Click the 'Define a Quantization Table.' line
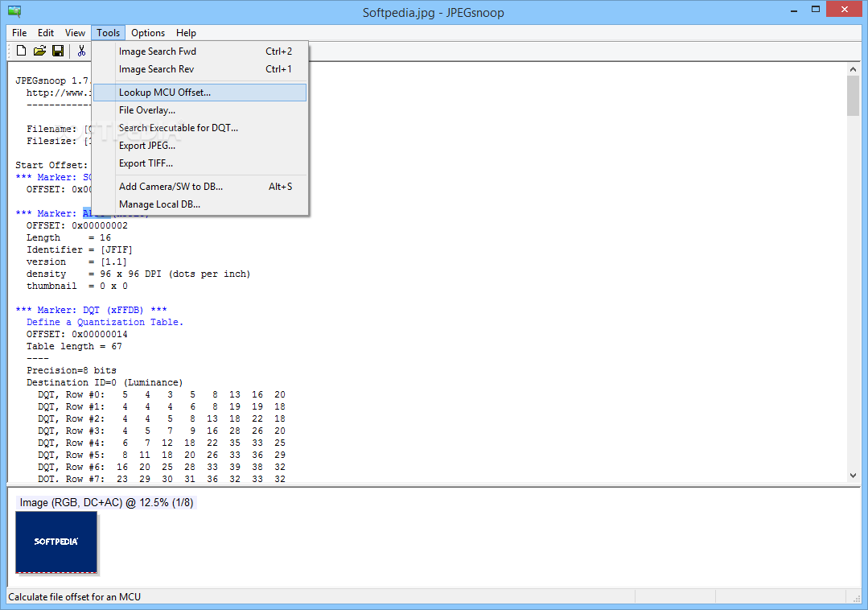This screenshot has width=868, height=610. pyautogui.click(x=105, y=322)
